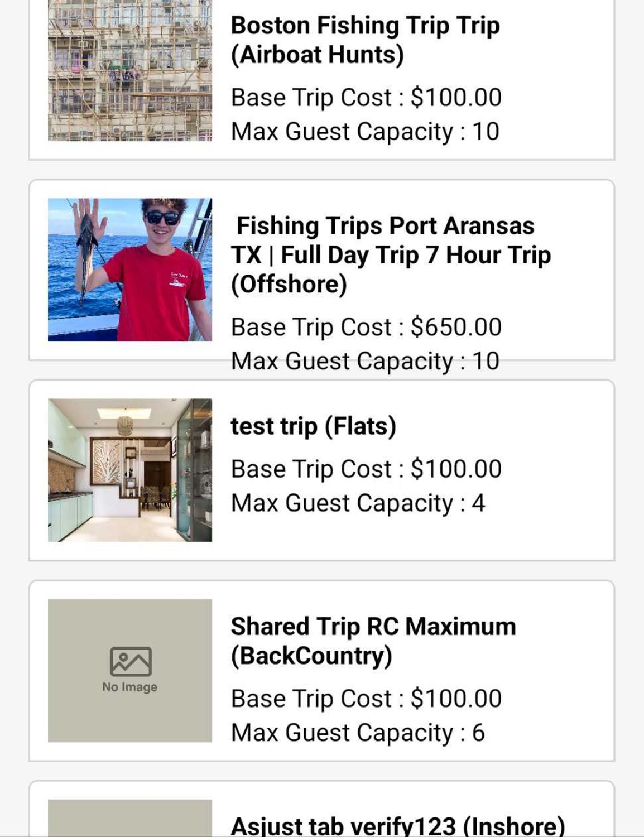Open Shared Trip RC Maximum (BackCountry)
The height and width of the screenshot is (837, 644).
pos(373,641)
